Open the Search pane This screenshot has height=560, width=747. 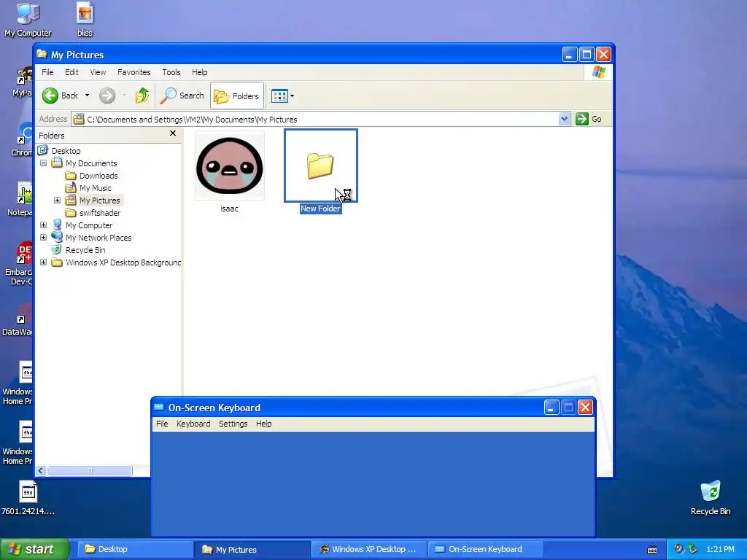pos(182,96)
